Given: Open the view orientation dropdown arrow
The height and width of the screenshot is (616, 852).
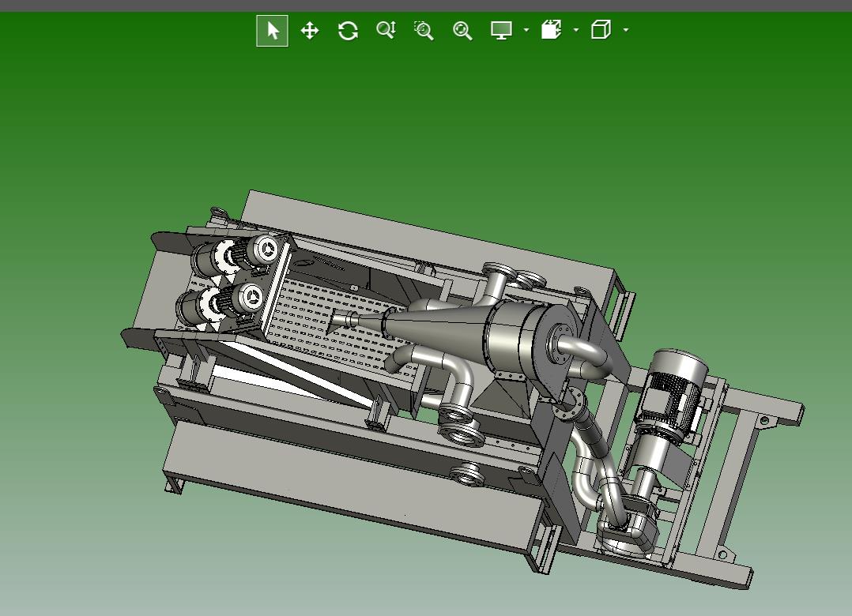Looking at the screenshot, I should 625,30.
